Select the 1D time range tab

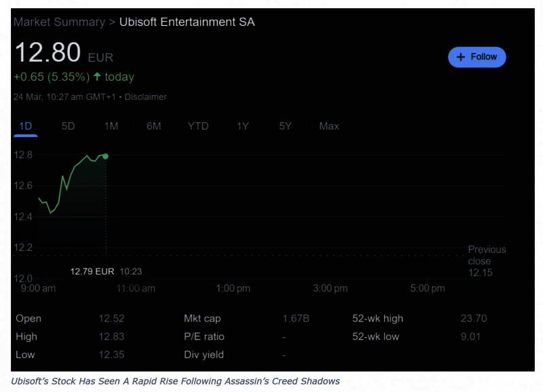[25, 126]
